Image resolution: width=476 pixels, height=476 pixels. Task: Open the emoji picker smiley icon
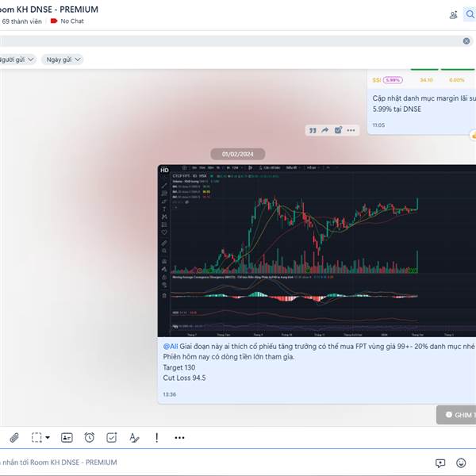click(461, 463)
